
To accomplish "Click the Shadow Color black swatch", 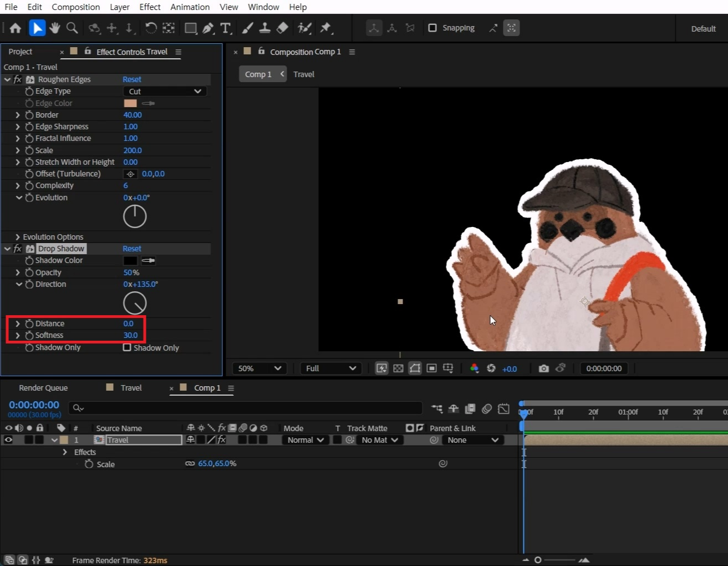I will coord(130,260).
